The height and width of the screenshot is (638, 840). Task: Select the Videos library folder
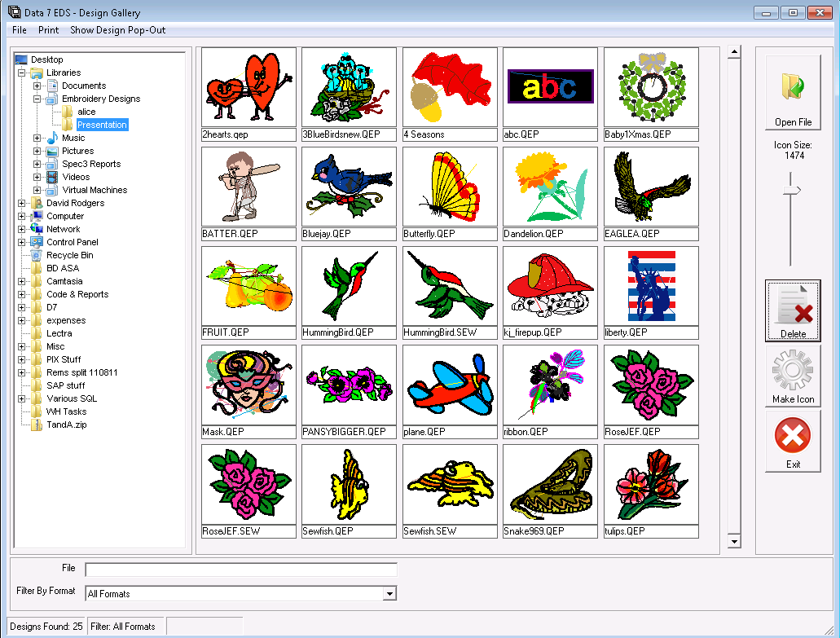coord(76,177)
